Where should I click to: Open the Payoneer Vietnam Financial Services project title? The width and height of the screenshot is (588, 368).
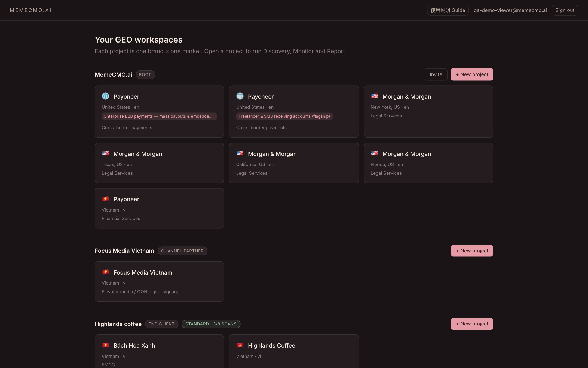(x=126, y=199)
